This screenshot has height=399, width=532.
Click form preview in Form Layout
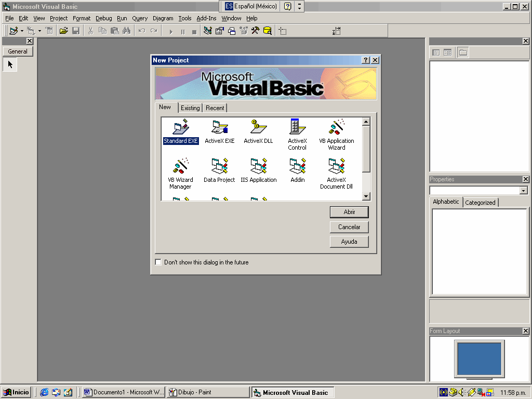[x=479, y=358]
